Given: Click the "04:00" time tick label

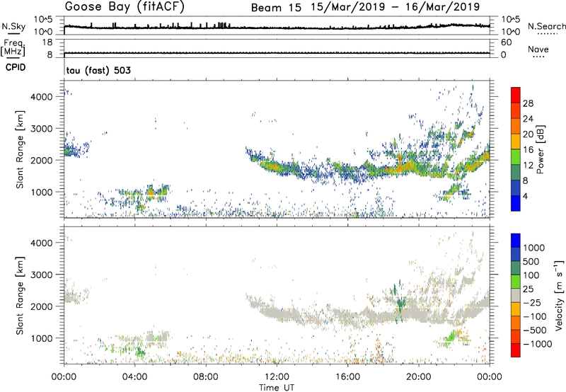Looking at the screenshot, I should (134, 377).
